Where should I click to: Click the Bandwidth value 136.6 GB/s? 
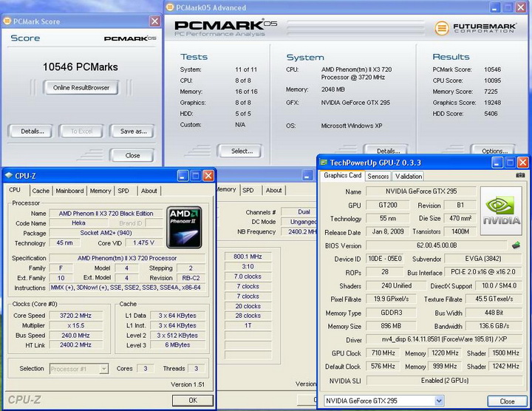(494, 326)
